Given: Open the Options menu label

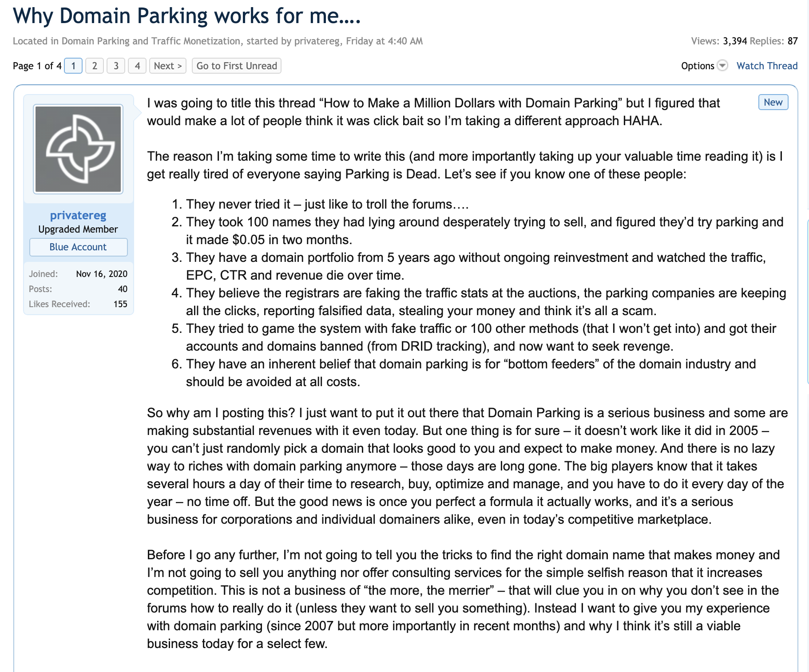Looking at the screenshot, I should pos(698,66).
